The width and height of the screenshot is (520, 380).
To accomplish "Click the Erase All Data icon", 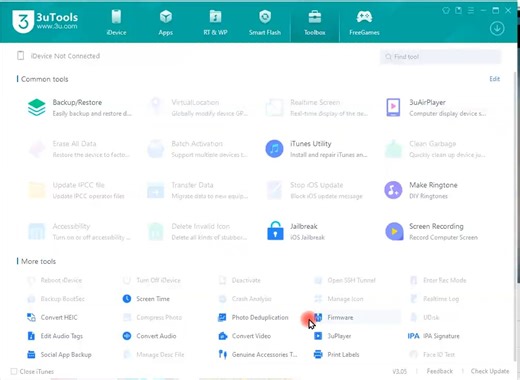I will [37, 149].
